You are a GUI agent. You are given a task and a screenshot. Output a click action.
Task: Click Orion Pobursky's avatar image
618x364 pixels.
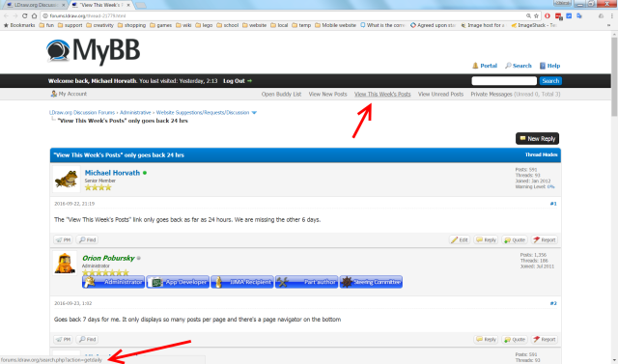click(x=65, y=264)
